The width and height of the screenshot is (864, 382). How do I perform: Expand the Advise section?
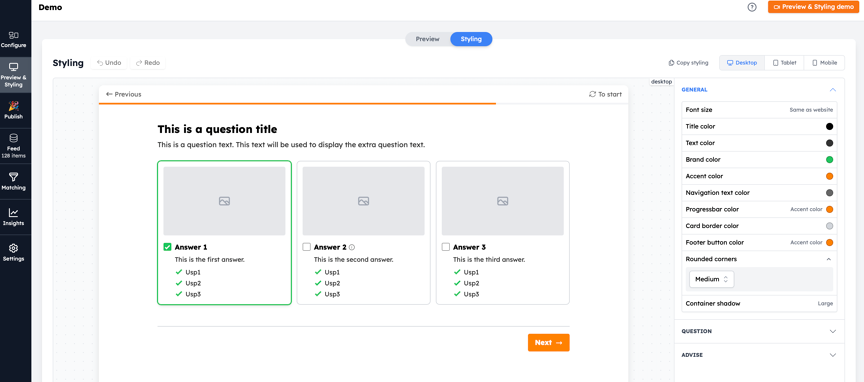pyautogui.click(x=759, y=355)
